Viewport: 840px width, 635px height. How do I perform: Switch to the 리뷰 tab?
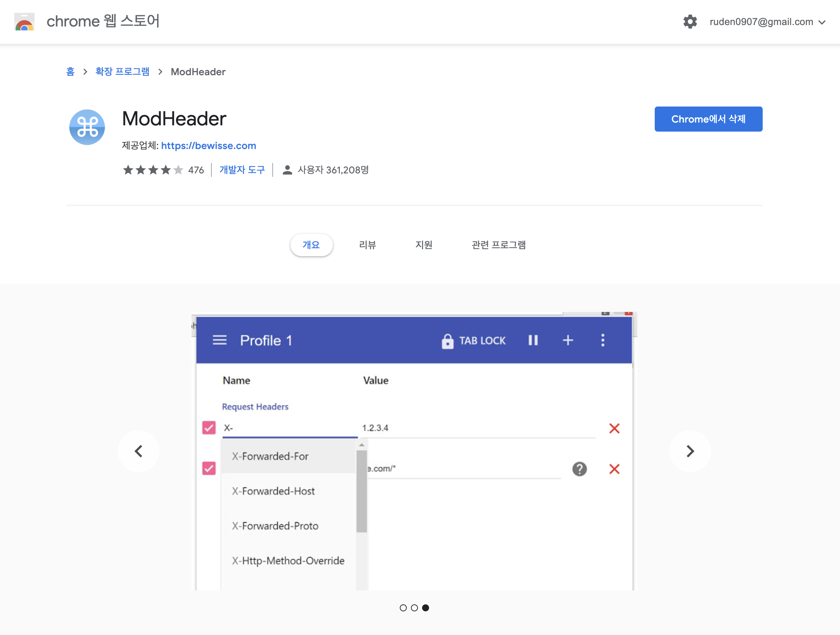[367, 245]
